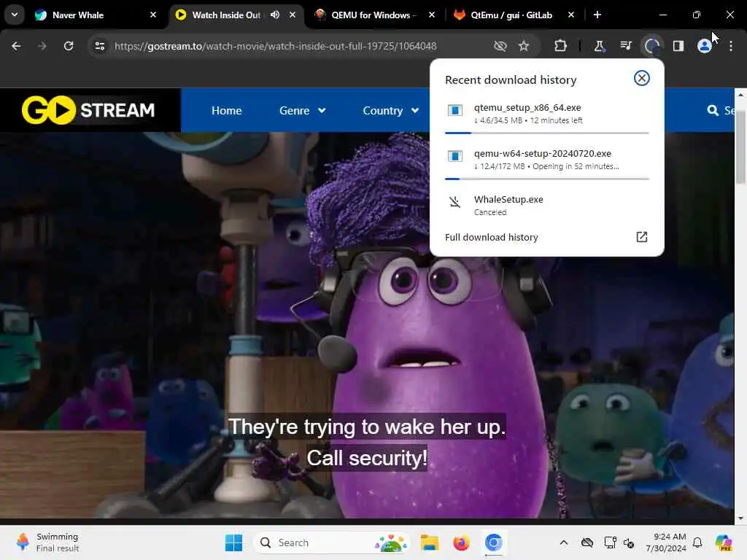Switch to the Naver Whale tab
This screenshot has height=560, width=747.
pos(96,15)
